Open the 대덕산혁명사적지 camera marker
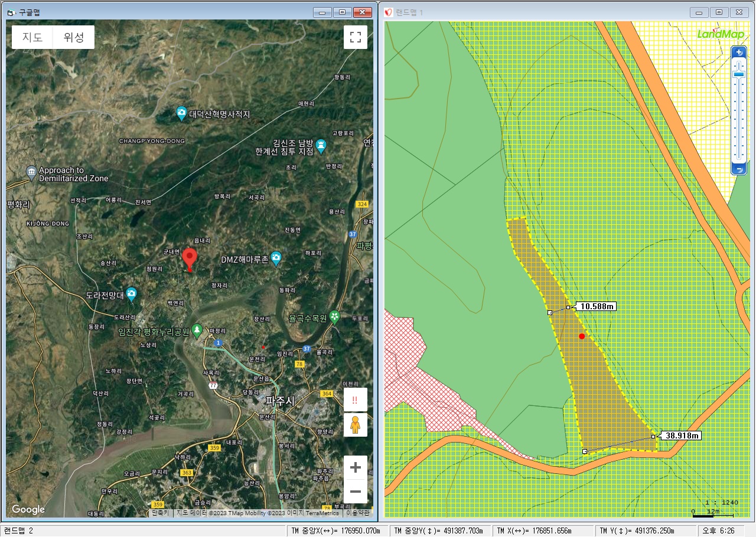 click(x=182, y=113)
